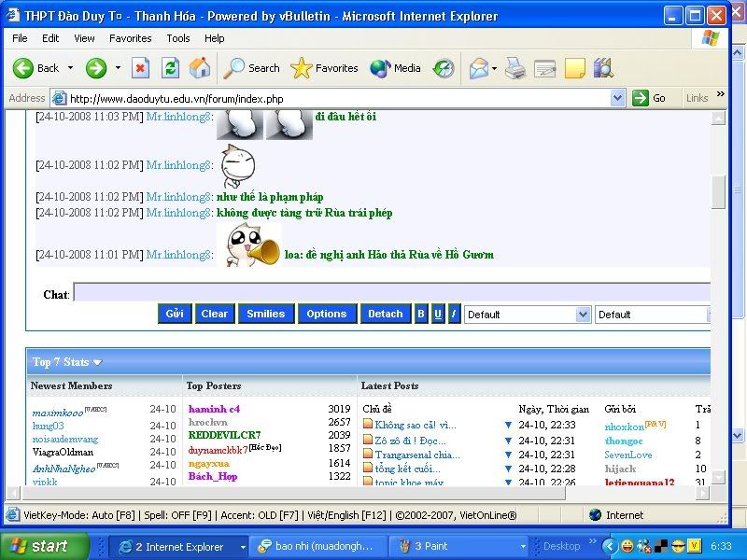Open the Favorites menu in the menu bar
The image size is (747, 560).
pos(130,38)
